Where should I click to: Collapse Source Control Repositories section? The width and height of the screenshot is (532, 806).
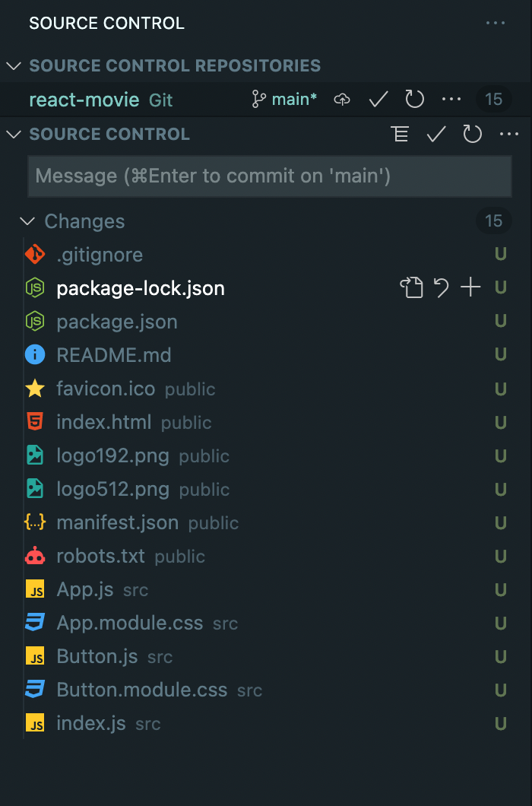[x=13, y=65]
